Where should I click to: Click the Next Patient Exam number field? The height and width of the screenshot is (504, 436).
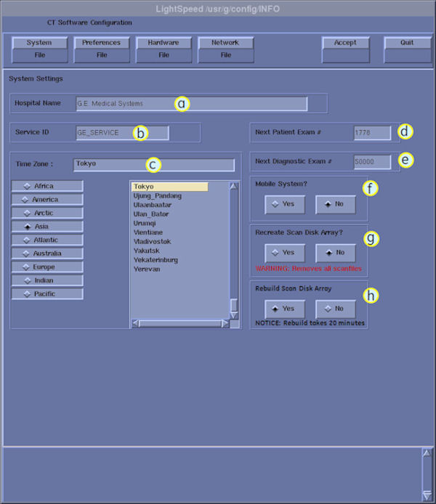tap(372, 133)
